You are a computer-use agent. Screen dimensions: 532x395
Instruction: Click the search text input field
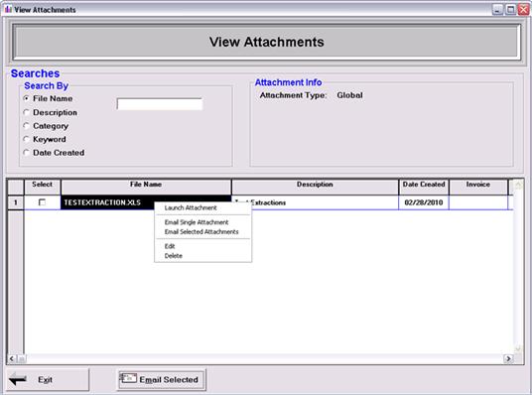160,104
